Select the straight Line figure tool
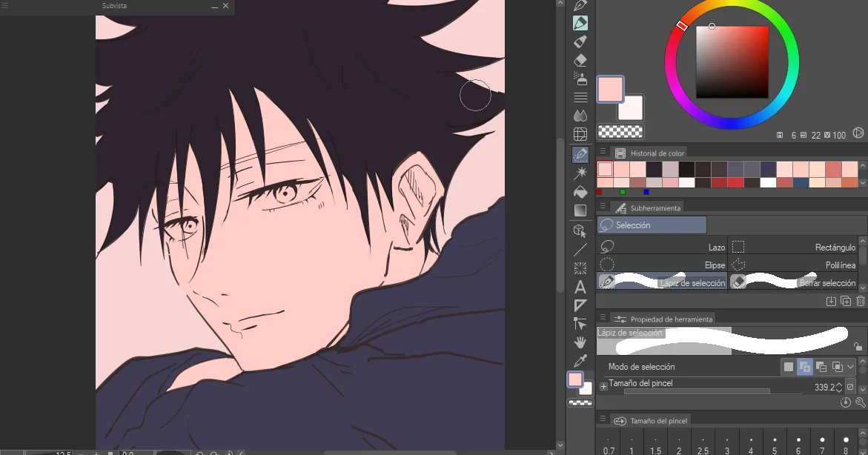The height and width of the screenshot is (455, 868). tap(580, 250)
